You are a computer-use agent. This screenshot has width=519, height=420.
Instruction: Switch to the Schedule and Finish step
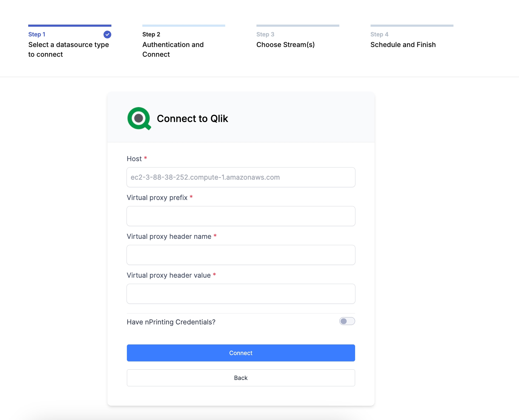click(403, 45)
